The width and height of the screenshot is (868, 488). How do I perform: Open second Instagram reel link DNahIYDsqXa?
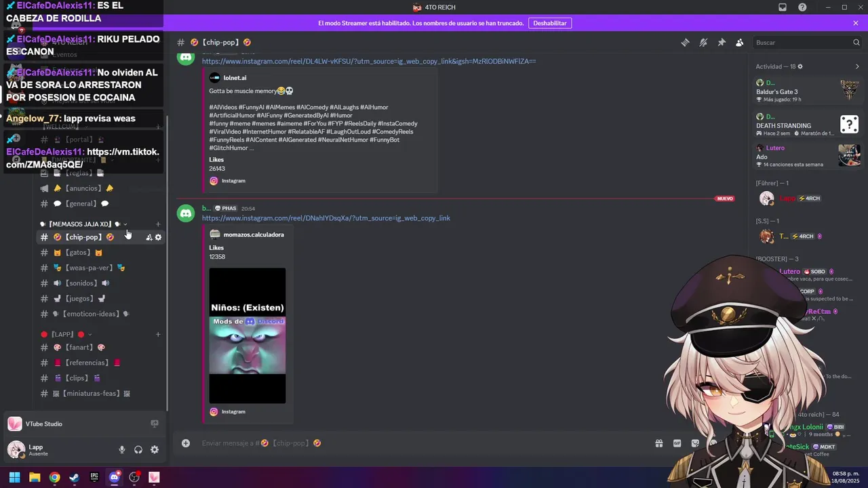click(x=325, y=218)
